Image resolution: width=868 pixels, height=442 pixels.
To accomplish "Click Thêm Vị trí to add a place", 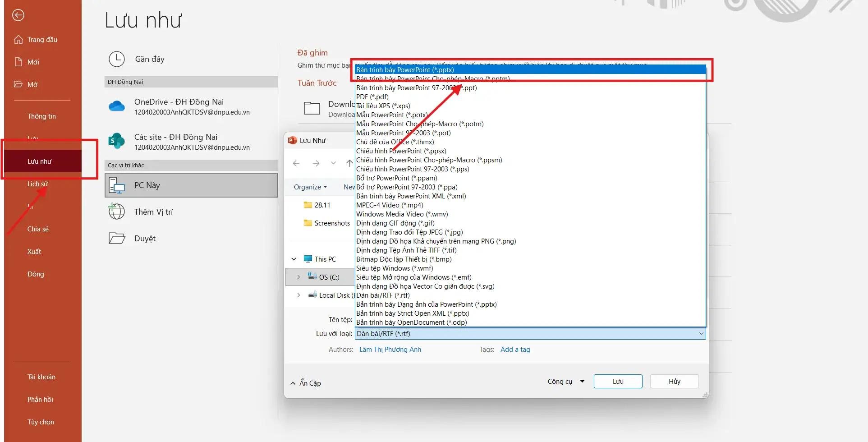I will pos(154,212).
